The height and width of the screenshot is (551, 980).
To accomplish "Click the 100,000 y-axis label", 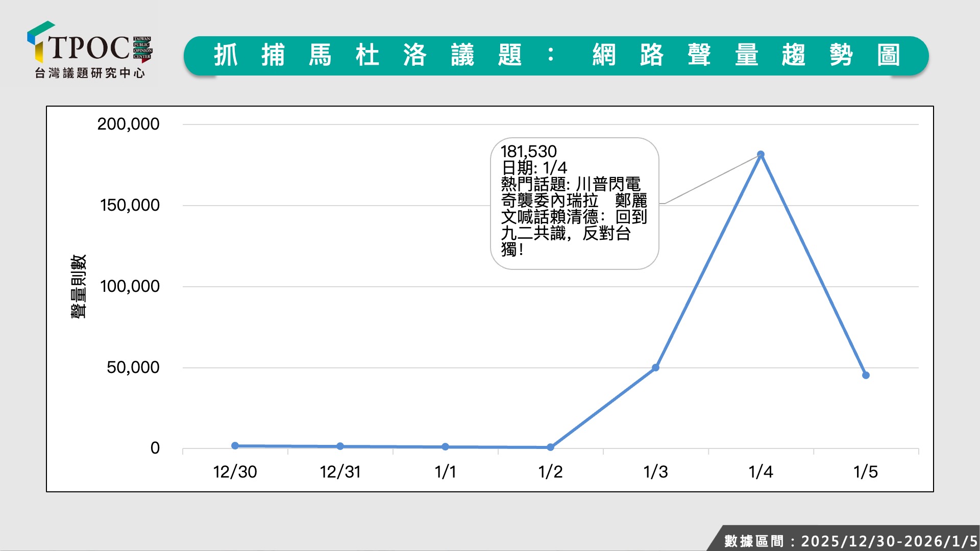I will (130, 286).
